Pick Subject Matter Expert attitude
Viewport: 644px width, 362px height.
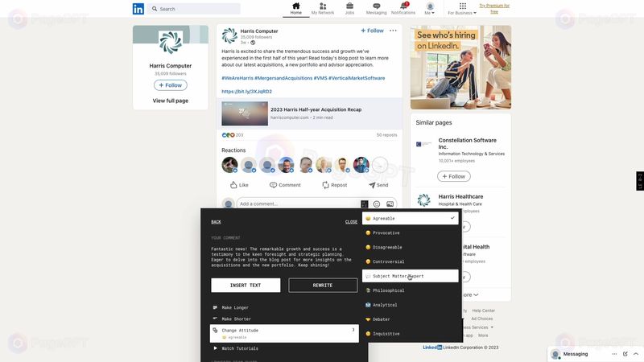(410, 276)
